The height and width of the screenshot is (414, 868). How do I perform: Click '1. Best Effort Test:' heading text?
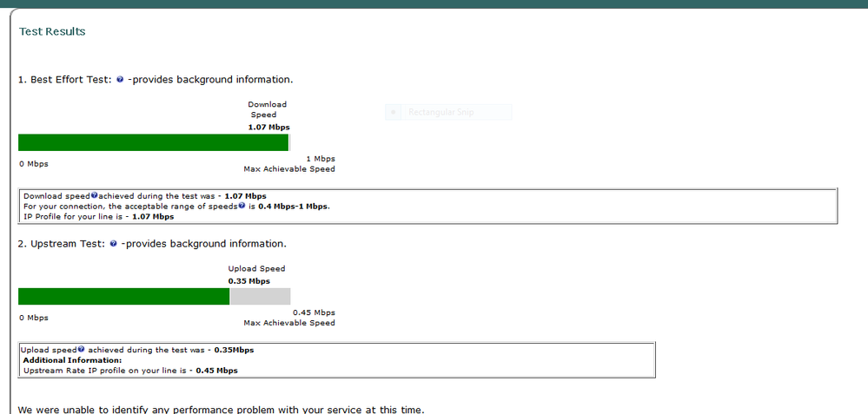click(x=65, y=80)
